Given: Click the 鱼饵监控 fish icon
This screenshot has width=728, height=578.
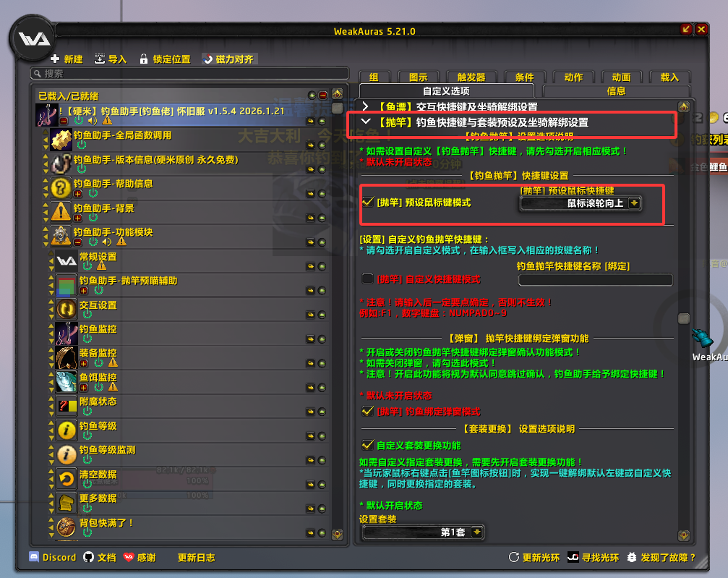Looking at the screenshot, I should [x=67, y=382].
